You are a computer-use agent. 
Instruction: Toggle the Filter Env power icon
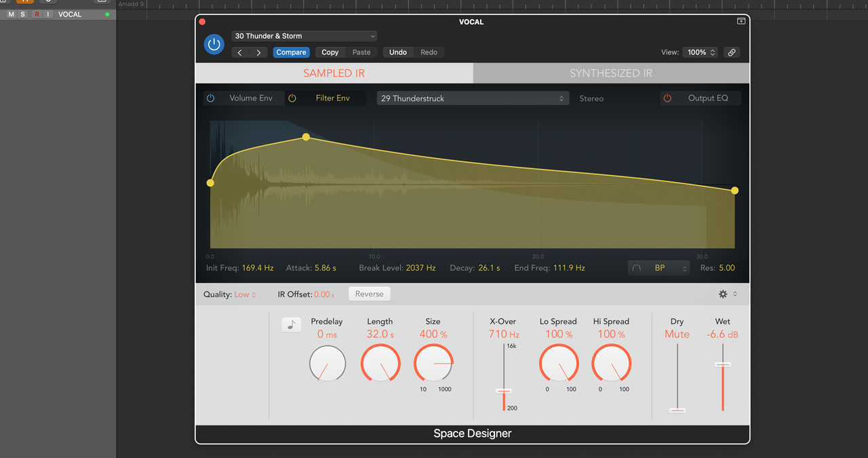point(292,98)
